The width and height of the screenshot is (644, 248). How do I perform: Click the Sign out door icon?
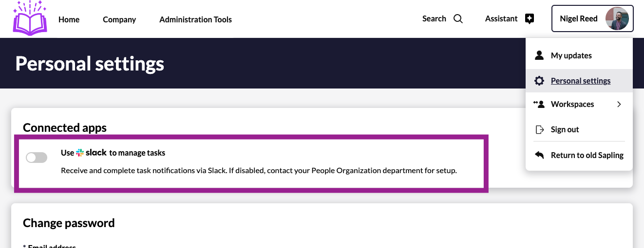539,129
